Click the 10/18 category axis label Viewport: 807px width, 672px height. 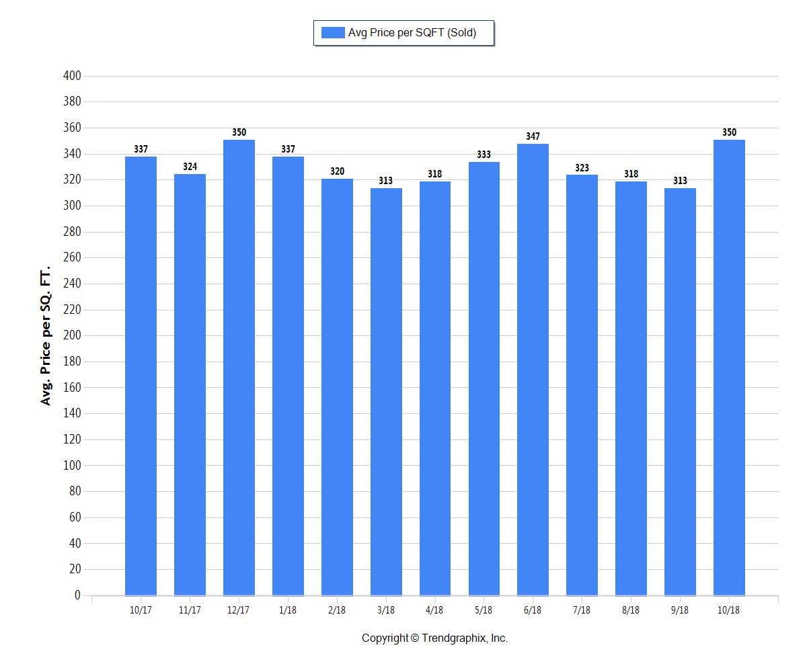[729, 610]
